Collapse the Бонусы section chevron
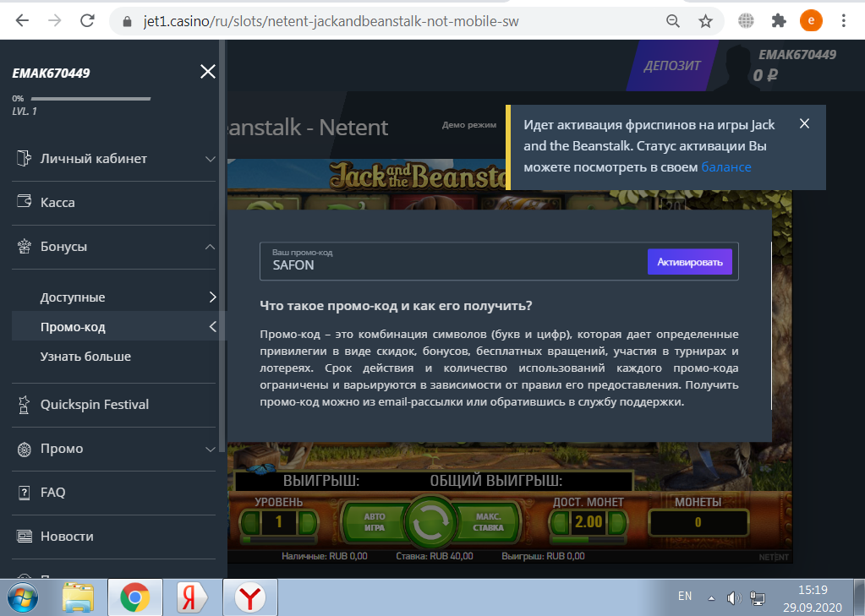The width and height of the screenshot is (865, 616). pos(211,247)
